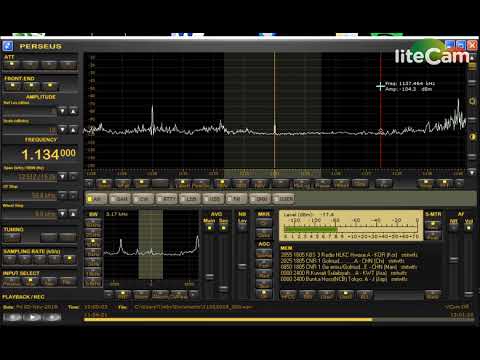Select the first lit ATT attenuator button
Viewport: 480px width, 360px height.
[x=12, y=65]
